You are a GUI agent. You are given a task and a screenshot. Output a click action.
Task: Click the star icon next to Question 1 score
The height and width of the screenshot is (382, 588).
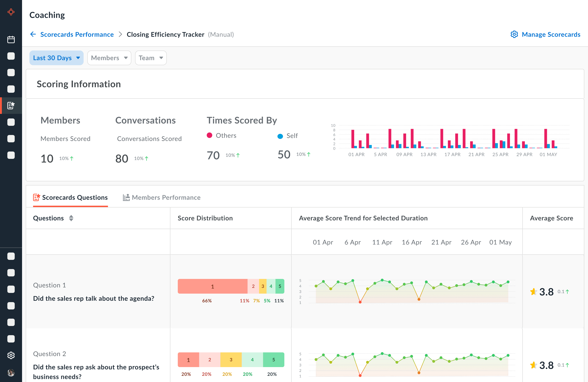(x=533, y=292)
